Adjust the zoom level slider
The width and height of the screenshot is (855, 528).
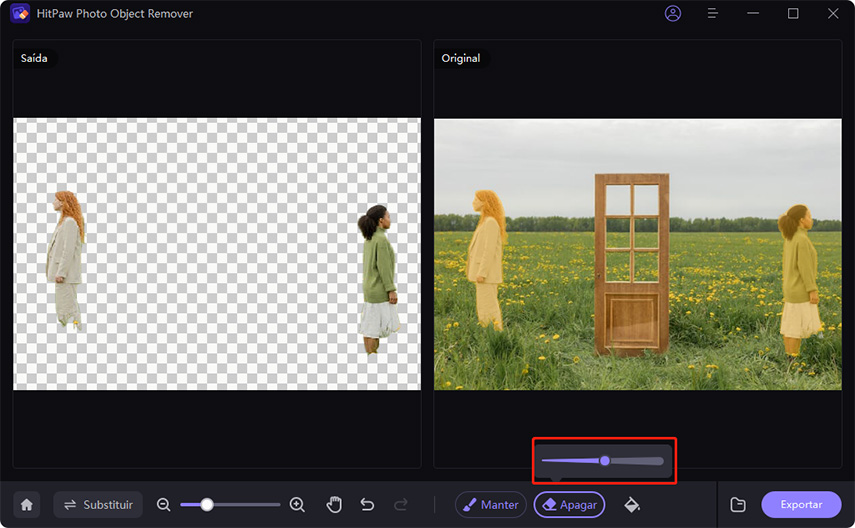[x=230, y=505]
